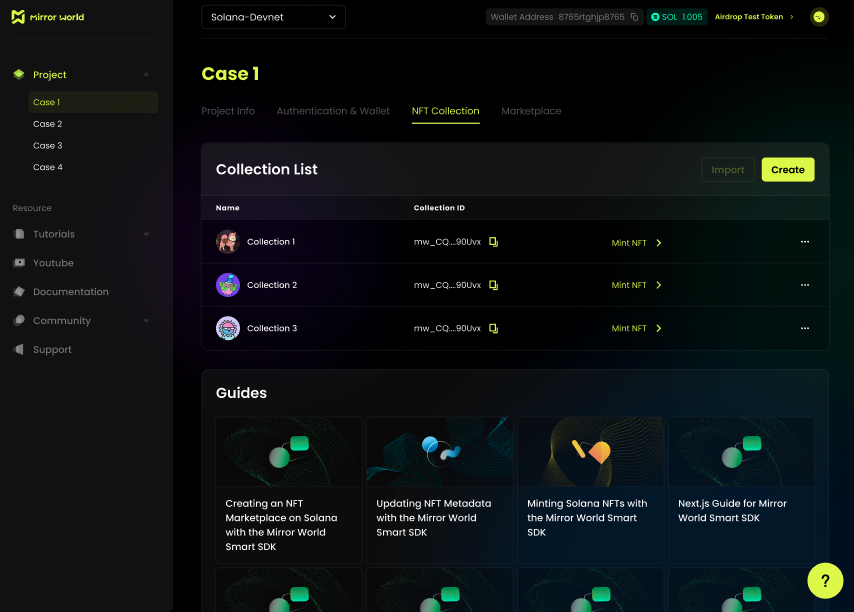Screen dimensions: 854x612
Task: Click the Mint NFT chevron for Collection 3
Action: tap(658, 328)
